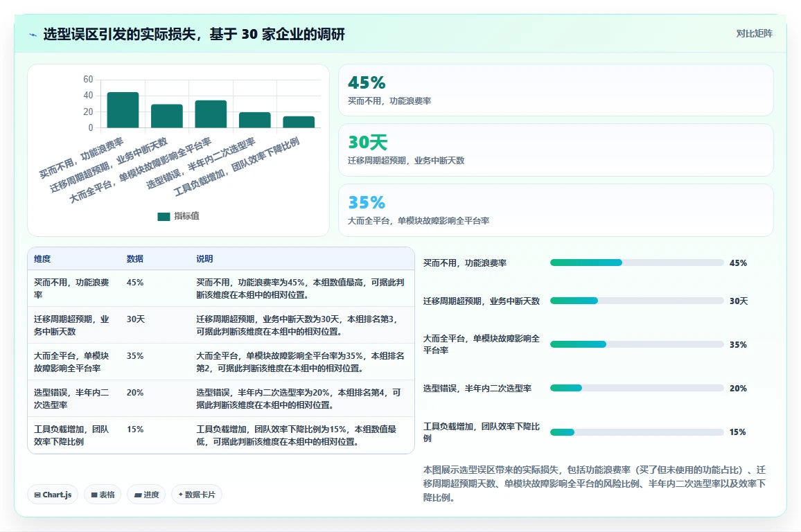The width and height of the screenshot is (801, 532).
Task: Open the 30天 业务中断天数 data card
Action: pos(556,150)
